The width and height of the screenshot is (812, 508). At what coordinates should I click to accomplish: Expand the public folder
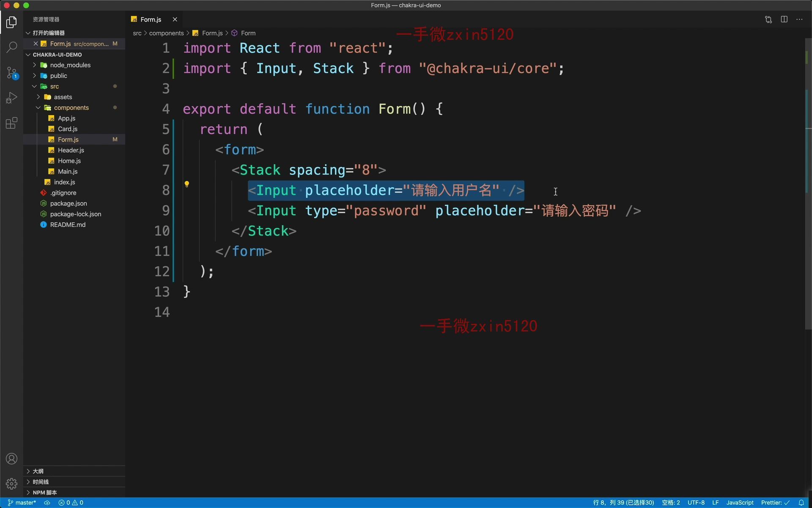coord(74,76)
